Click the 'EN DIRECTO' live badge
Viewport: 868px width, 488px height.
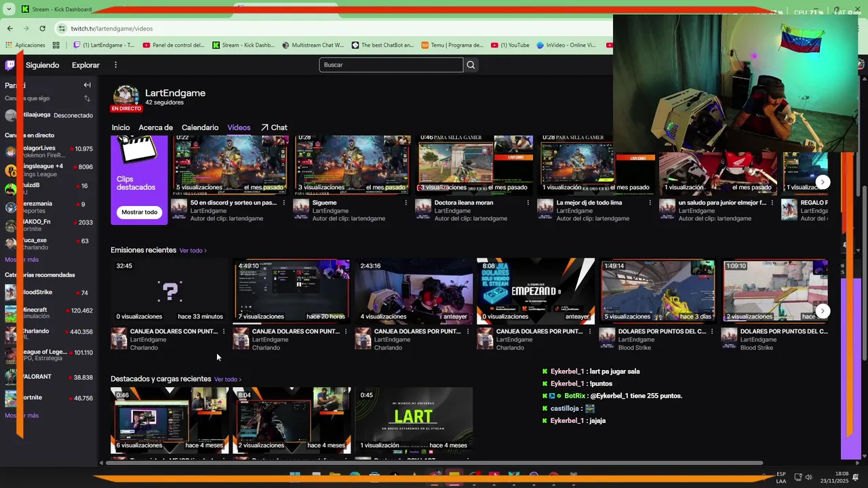(x=126, y=108)
